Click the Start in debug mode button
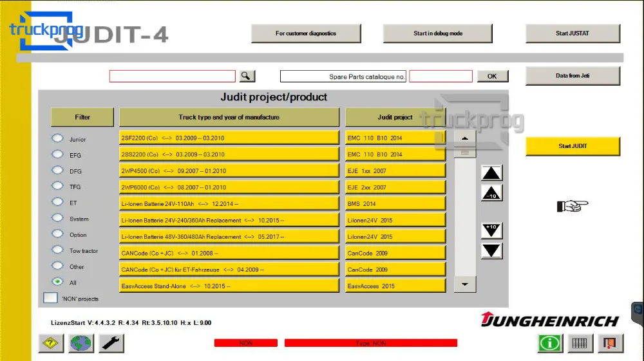The height and width of the screenshot is (361, 644). point(438,33)
